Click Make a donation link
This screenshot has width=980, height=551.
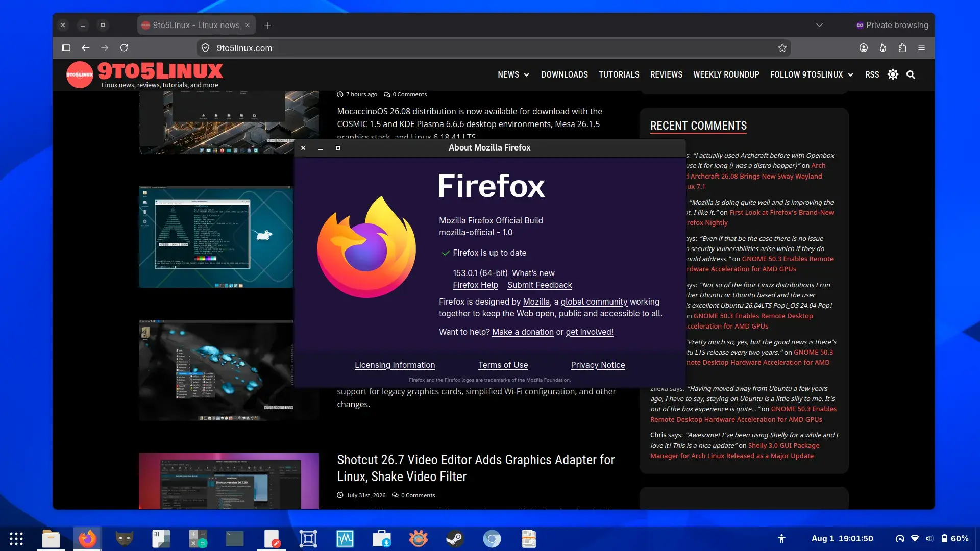(523, 332)
